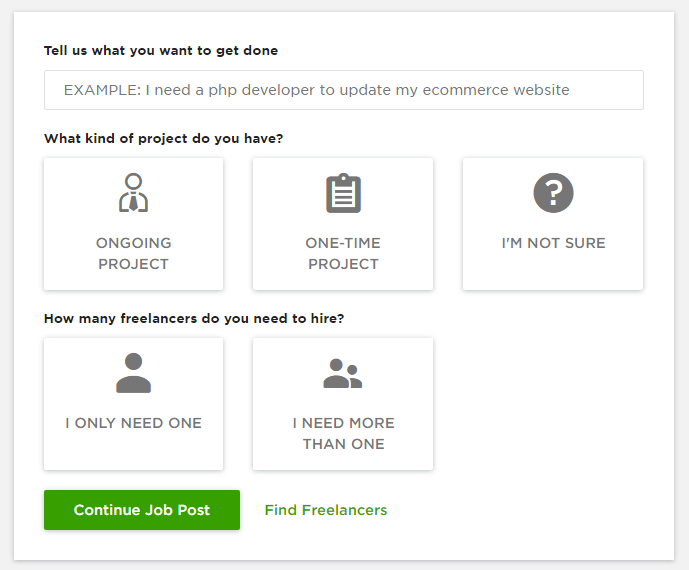Click the clipboard icon for one-time project
The width and height of the screenshot is (689, 570).
(x=343, y=193)
